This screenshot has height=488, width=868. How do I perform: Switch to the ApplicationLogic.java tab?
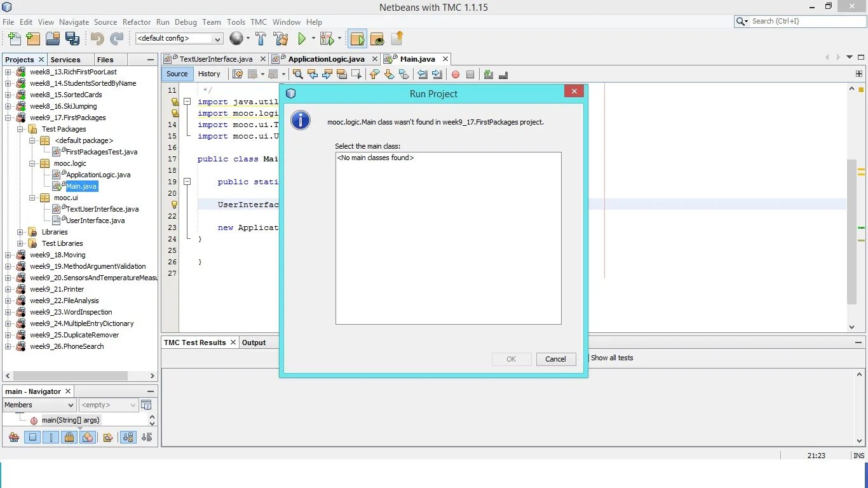pos(326,59)
